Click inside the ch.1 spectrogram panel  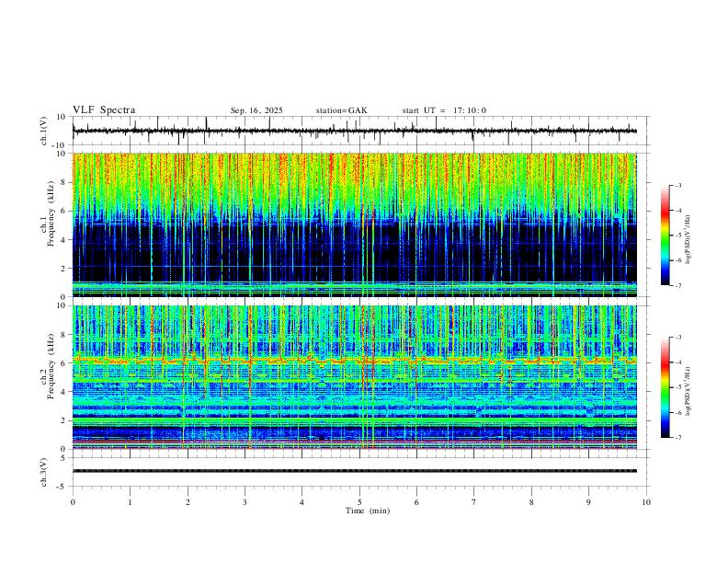point(354,224)
